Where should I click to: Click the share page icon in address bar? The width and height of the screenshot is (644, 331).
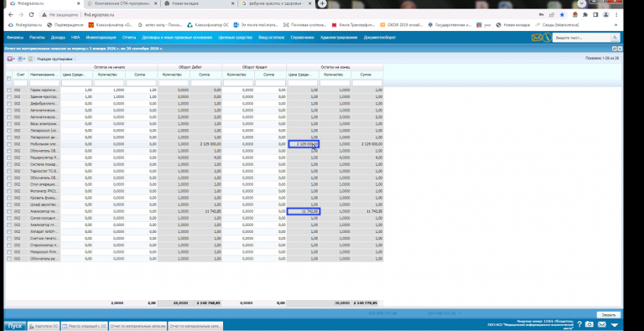pyautogui.click(x=552, y=15)
